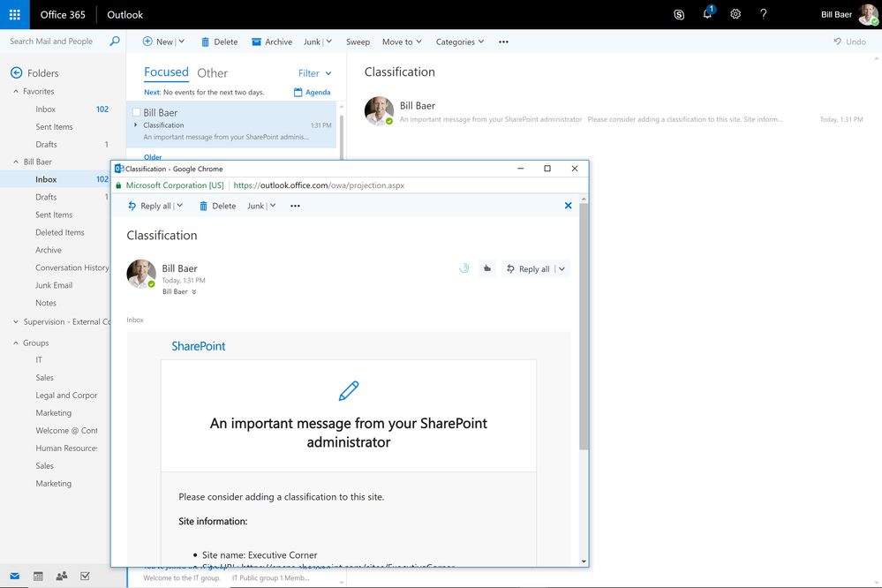Click Delete in main Outlook toolbar

(219, 41)
